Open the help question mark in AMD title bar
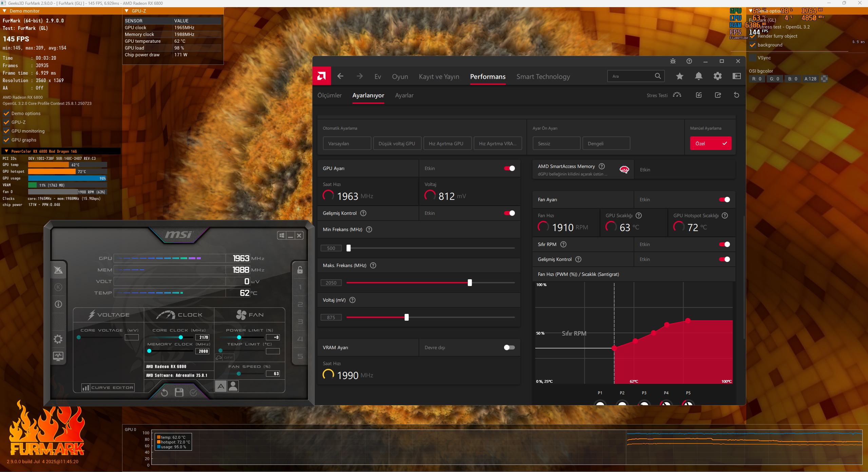 pyautogui.click(x=689, y=61)
